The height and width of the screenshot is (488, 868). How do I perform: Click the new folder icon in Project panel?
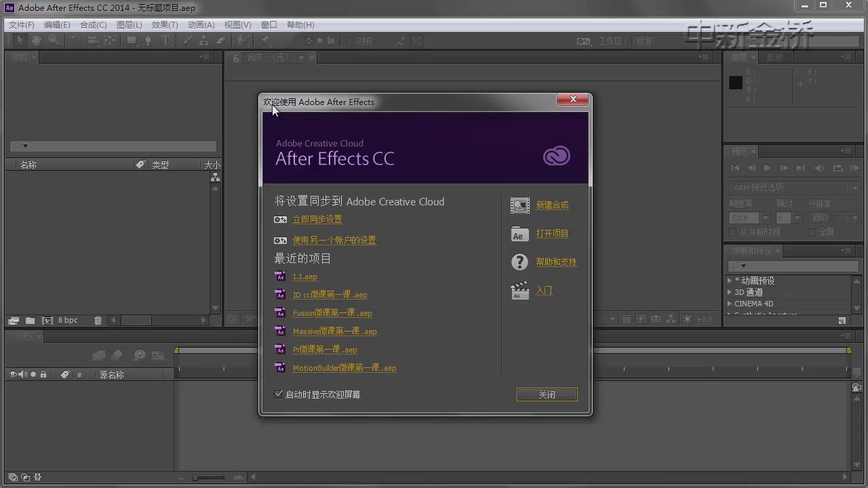pos(30,320)
